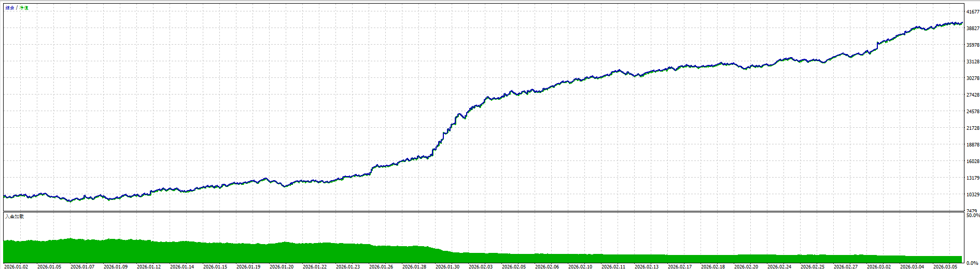The width and height of the screenshot is (980, 269).
Task: Click the 2026.02.11 date label
Action: [613, 266]
